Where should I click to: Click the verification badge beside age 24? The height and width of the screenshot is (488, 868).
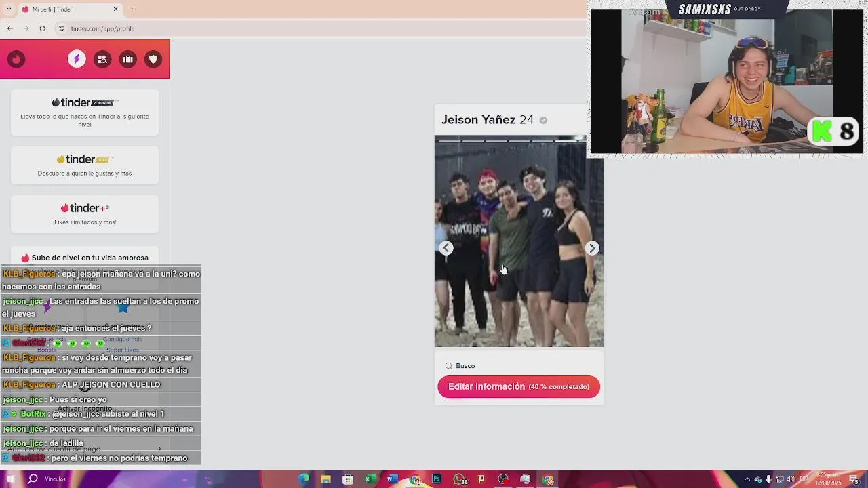(x=543, y=120)
